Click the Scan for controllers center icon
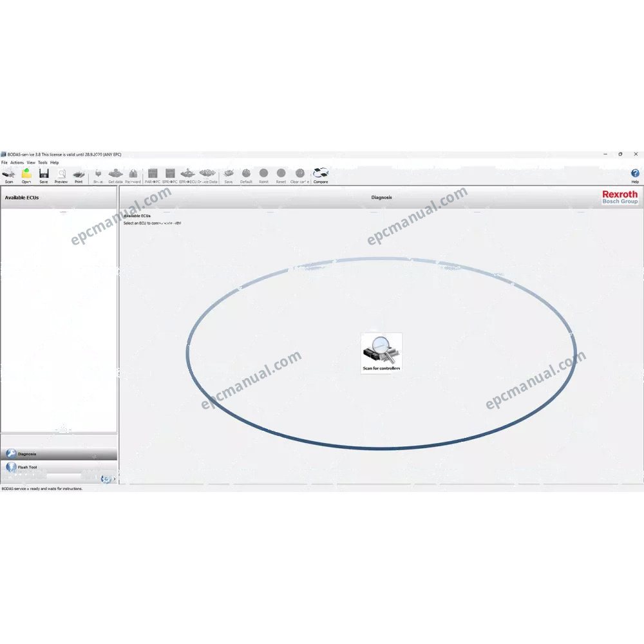The width and height of the screenshot is (644, 644). pyautogui.click(x=381, y=352)
